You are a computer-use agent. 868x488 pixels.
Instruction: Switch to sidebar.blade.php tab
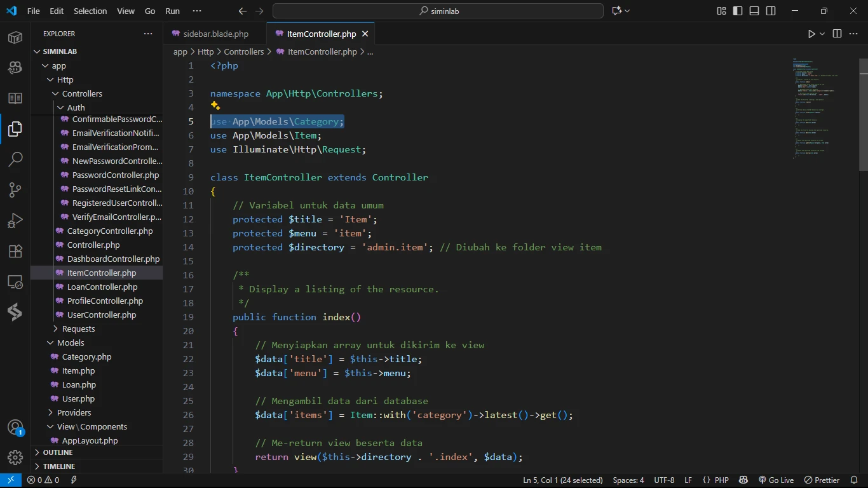pyautogui.click(x=215, y=34)
